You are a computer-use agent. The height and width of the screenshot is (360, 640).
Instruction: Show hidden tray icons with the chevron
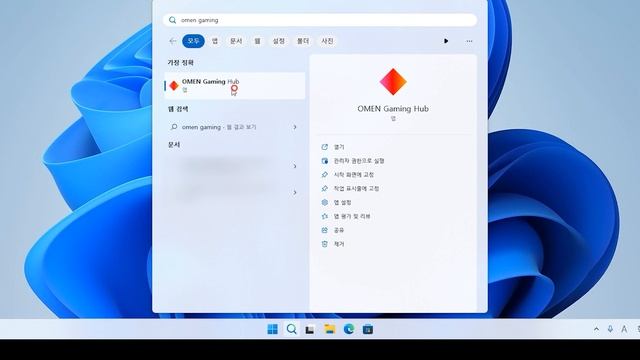(x=596, y=329)
